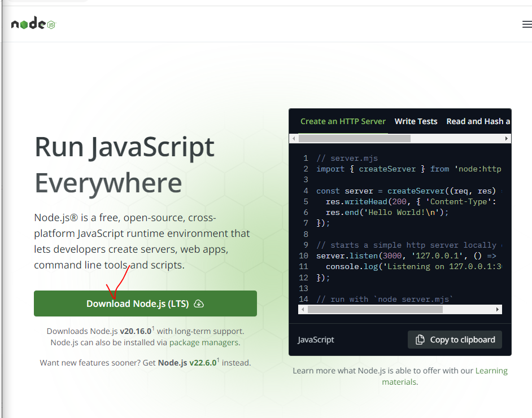Image resolution: width=532 pixels, height=418 pixels.
Task: Open the package managers link
Action: pyautogui.click(x=204, y=342)
